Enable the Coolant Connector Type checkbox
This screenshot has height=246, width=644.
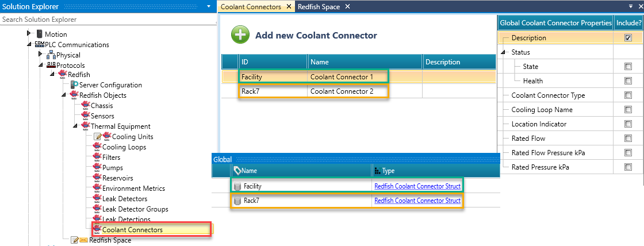pos(628,95)
